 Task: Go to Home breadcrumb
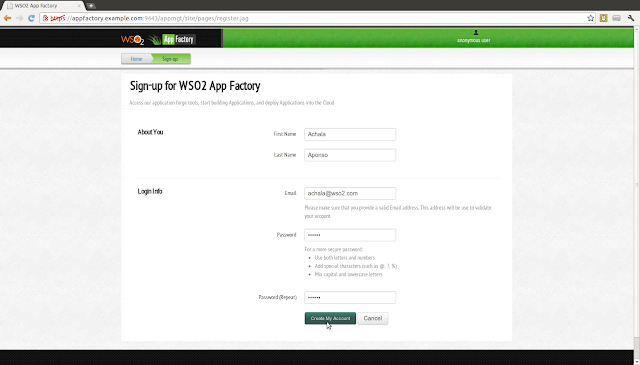click(x=136, y=59)
